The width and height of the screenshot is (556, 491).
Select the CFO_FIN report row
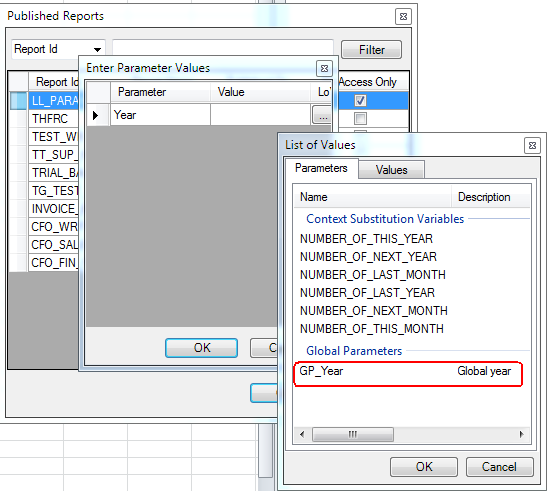pyautogui.click(x=54, y=263)
